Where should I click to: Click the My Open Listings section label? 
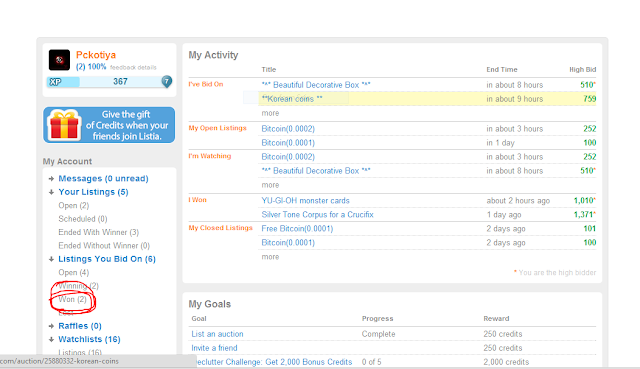218,128
